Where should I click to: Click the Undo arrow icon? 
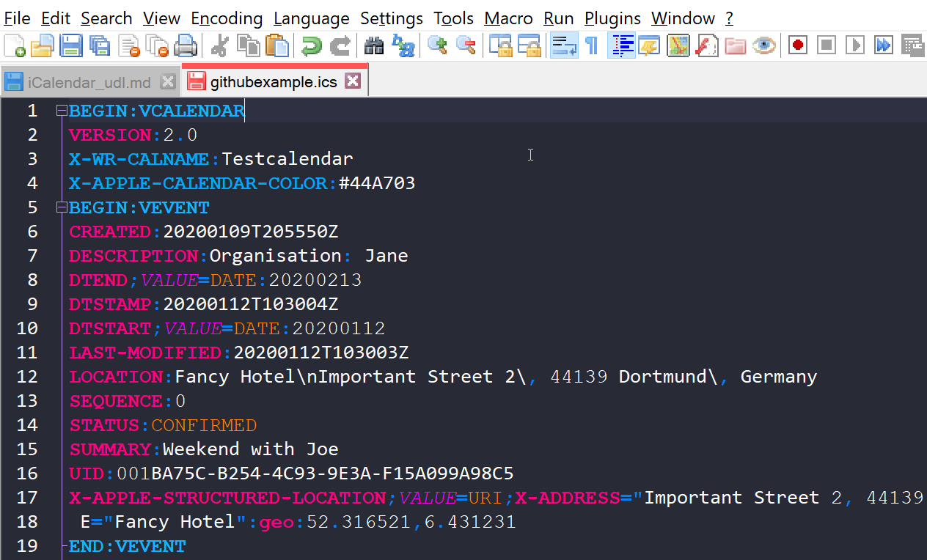pyautogui.click(x=312, y=46)
